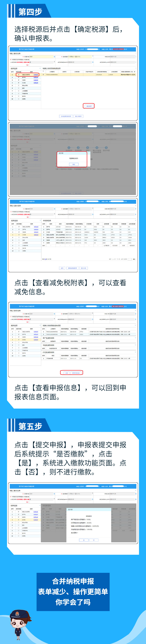Viewport: 146px width, 644px height.
Task: Click 确定 in the 税源确定成功 prompt
Action: [x=74, y=164]
